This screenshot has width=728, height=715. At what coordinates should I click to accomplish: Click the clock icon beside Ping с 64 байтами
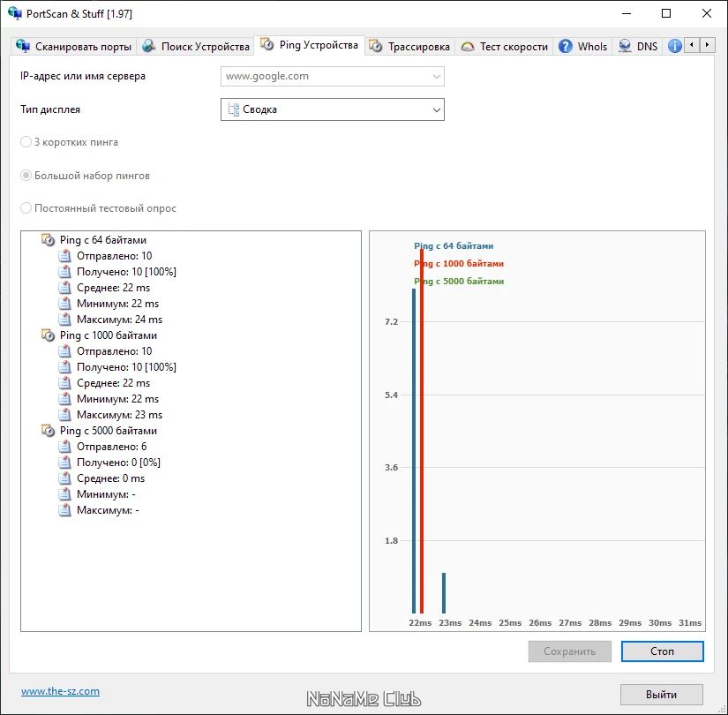pos(49,240)
